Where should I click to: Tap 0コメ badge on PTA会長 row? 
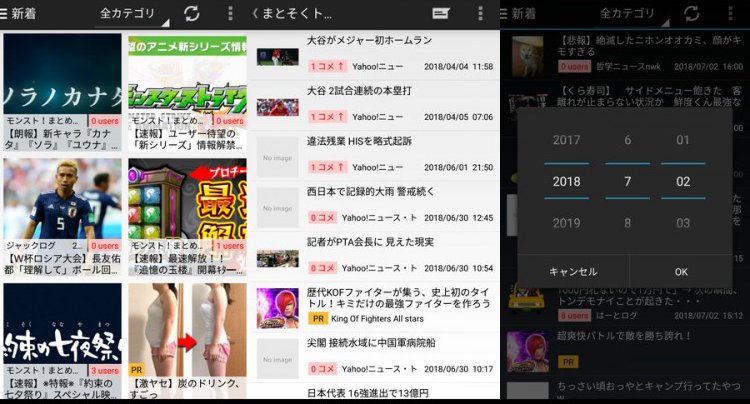click(x=322, y=268)
